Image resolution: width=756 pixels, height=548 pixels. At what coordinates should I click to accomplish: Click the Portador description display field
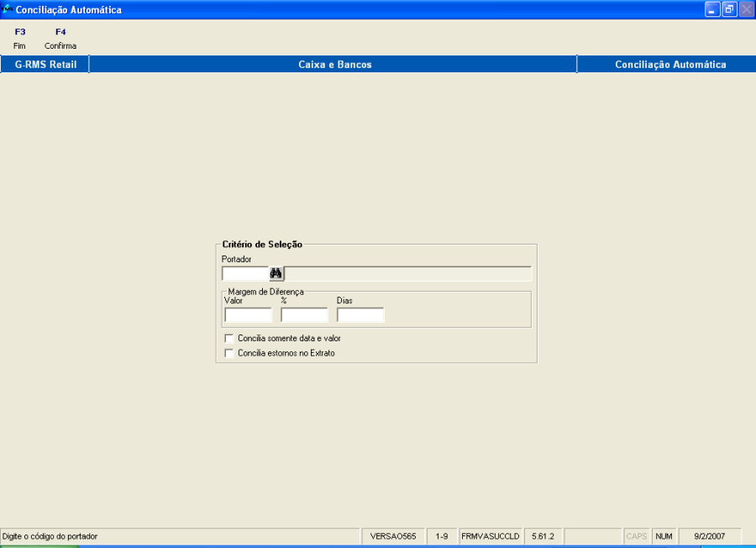408,273
